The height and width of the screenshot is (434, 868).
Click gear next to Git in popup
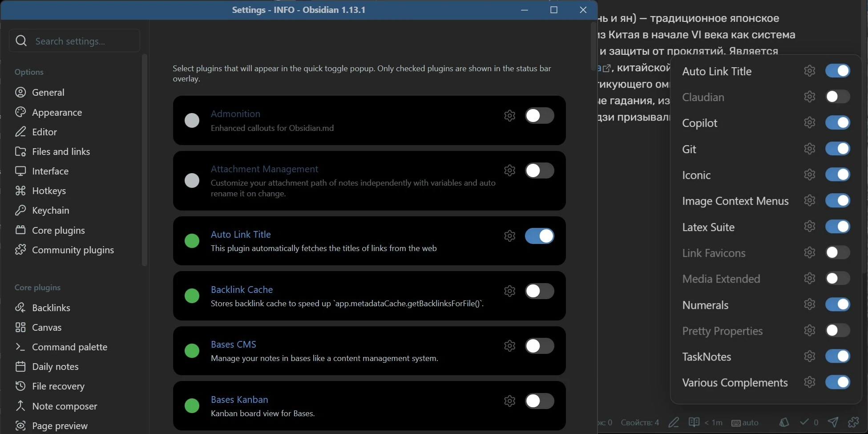[810, 149]
